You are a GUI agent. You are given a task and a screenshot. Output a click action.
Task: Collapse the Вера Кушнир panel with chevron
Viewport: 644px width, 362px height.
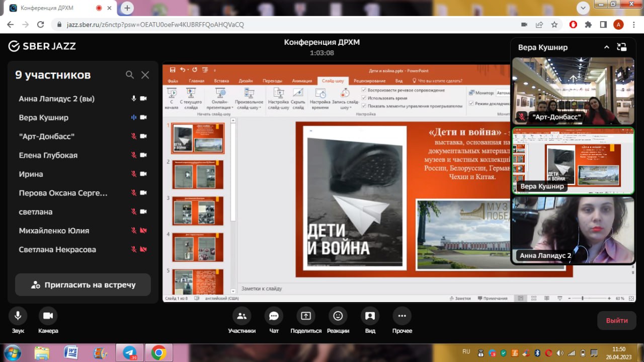(607, 47)
